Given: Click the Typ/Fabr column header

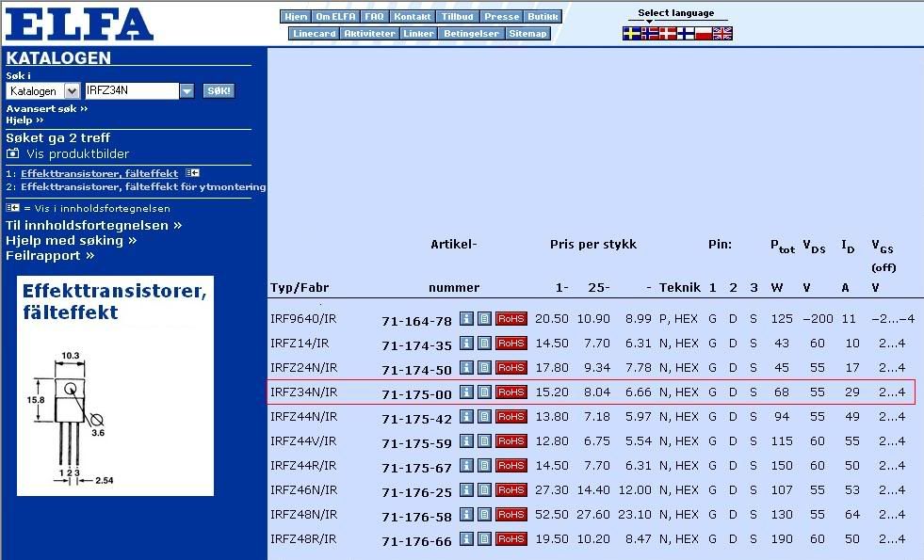Looking at the screenshot, I should click(x=300, y=288).
